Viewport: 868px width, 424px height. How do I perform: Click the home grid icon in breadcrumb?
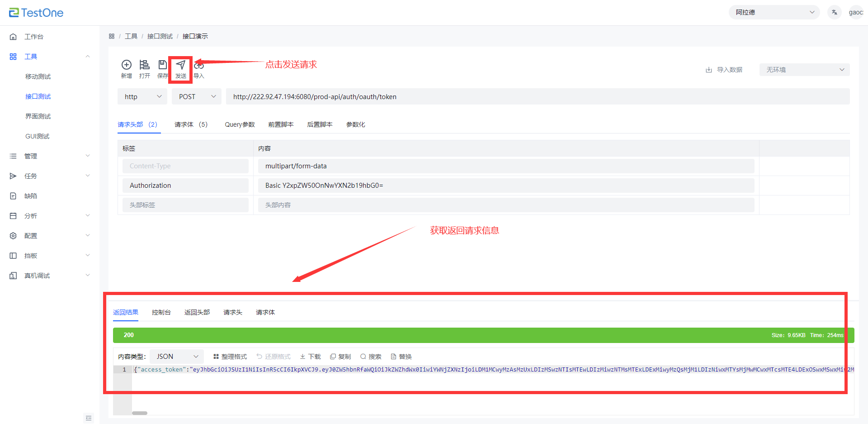tap(112, 36)
